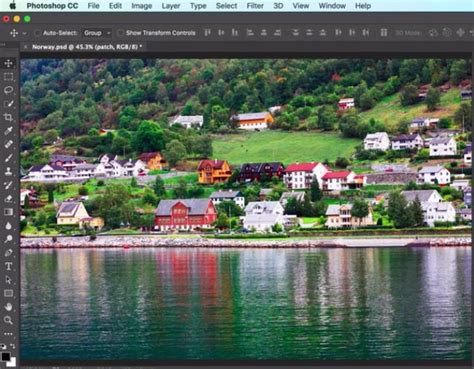Select the Hand tool
The width and height of the screenshot is (474, 369).
8,307
